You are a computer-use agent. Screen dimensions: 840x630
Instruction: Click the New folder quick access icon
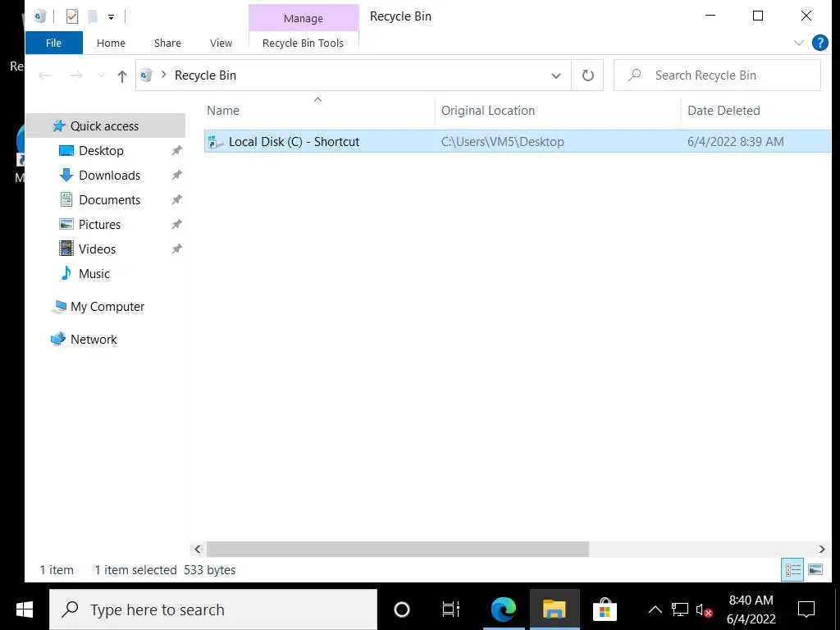coord(93,16)
